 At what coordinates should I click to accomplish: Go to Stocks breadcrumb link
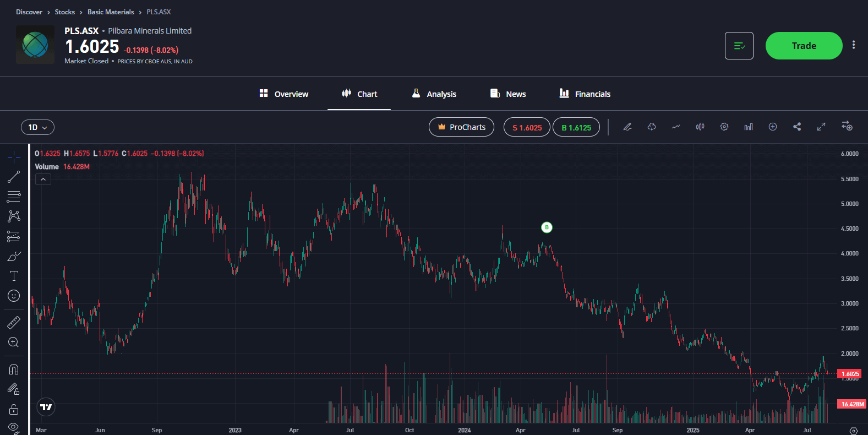[x=65, y=12]
